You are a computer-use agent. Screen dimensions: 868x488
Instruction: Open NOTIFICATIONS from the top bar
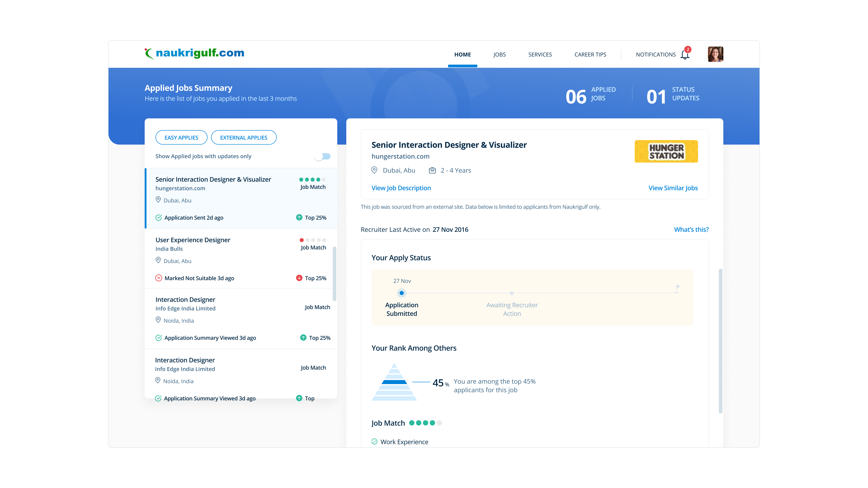coord(655,54)
